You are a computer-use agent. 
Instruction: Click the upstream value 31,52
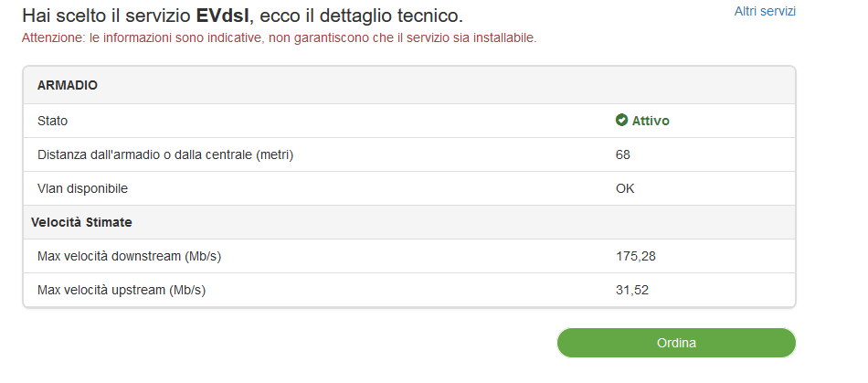(x=631, y=290)
